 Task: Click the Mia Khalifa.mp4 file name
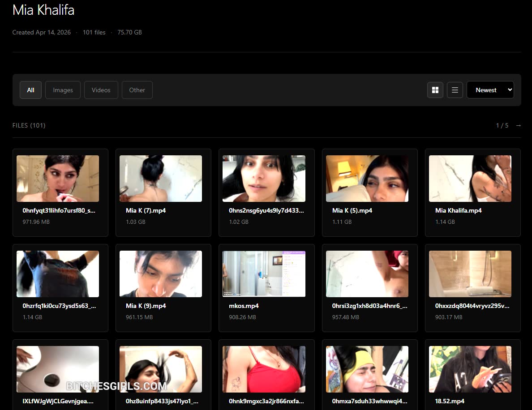tap(459, 211)
